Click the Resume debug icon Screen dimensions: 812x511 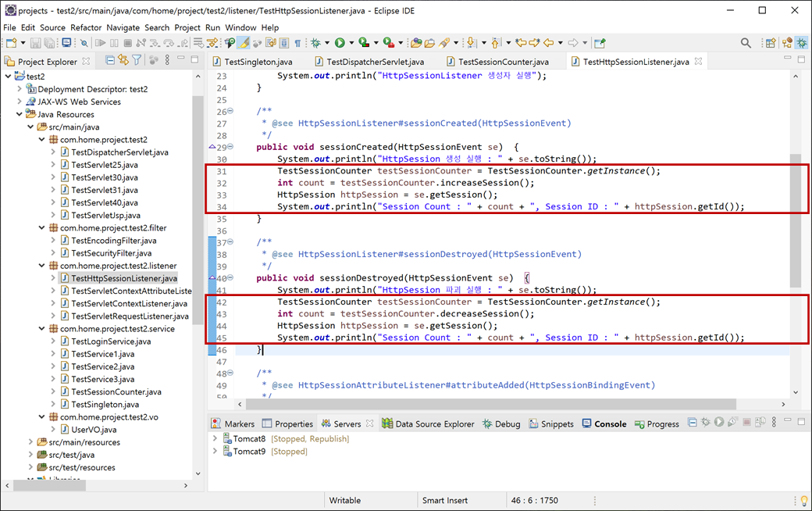click(x=101, y=43)
